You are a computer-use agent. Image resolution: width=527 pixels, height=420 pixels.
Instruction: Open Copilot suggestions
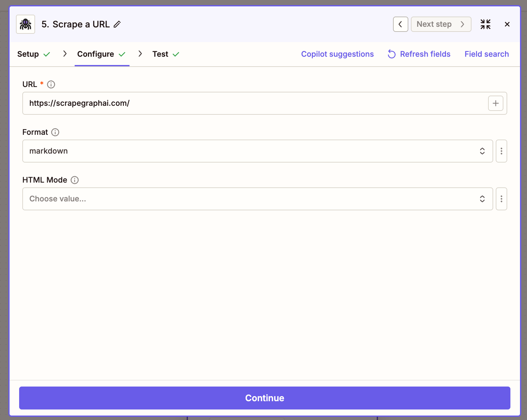point(338,54)
